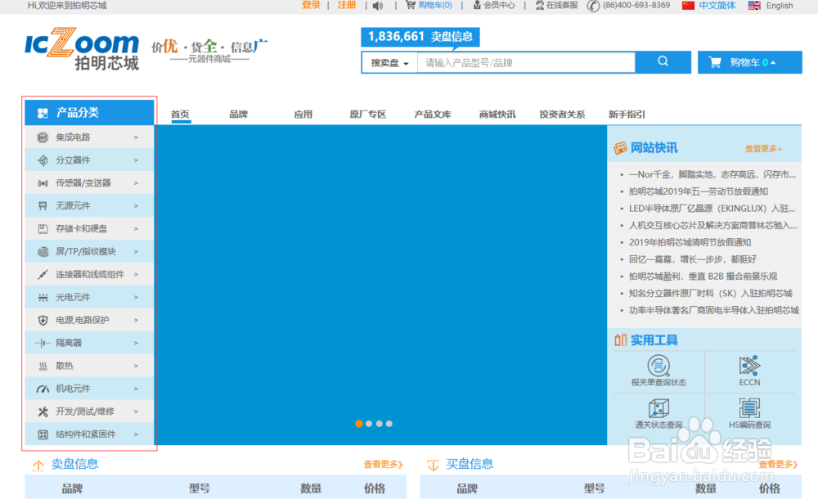Click the announcement speaker icon
This screenshot has height=504, width=818.
coord(375,6)
